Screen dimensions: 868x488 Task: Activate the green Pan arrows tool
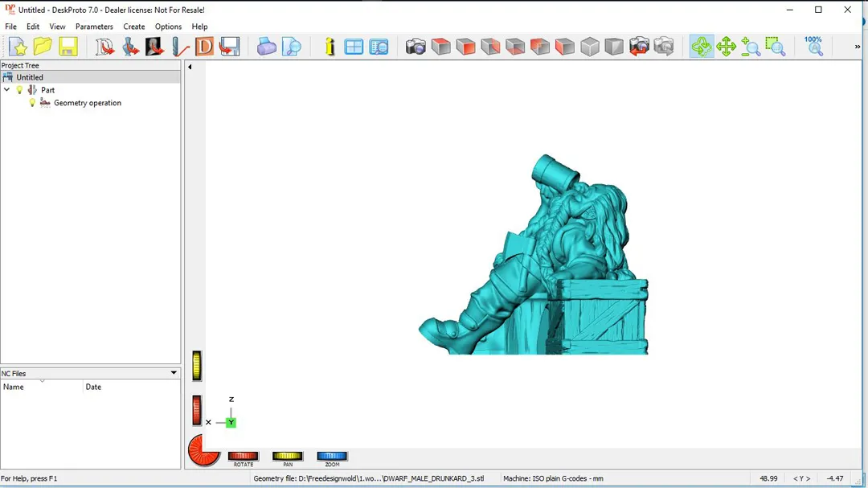[x=726, y=47]
